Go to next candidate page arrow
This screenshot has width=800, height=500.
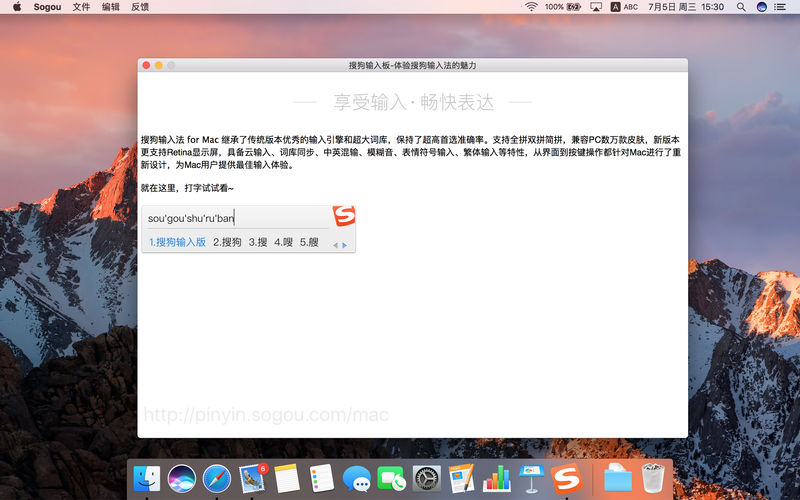344,245
